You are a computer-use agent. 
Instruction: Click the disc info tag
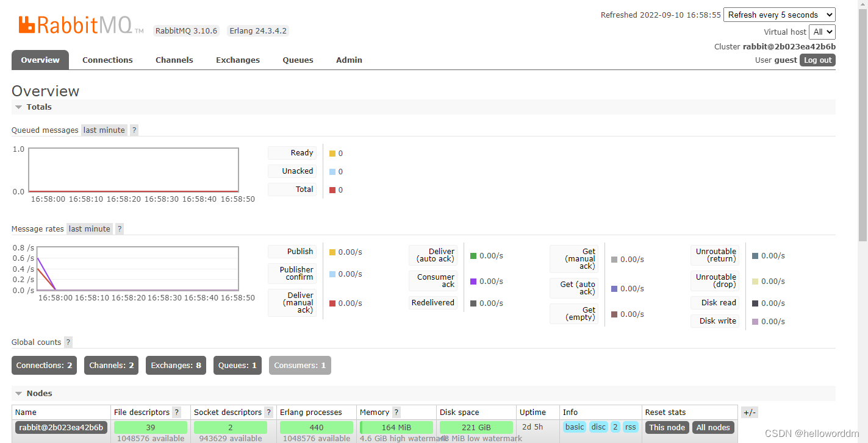[598, 427]
